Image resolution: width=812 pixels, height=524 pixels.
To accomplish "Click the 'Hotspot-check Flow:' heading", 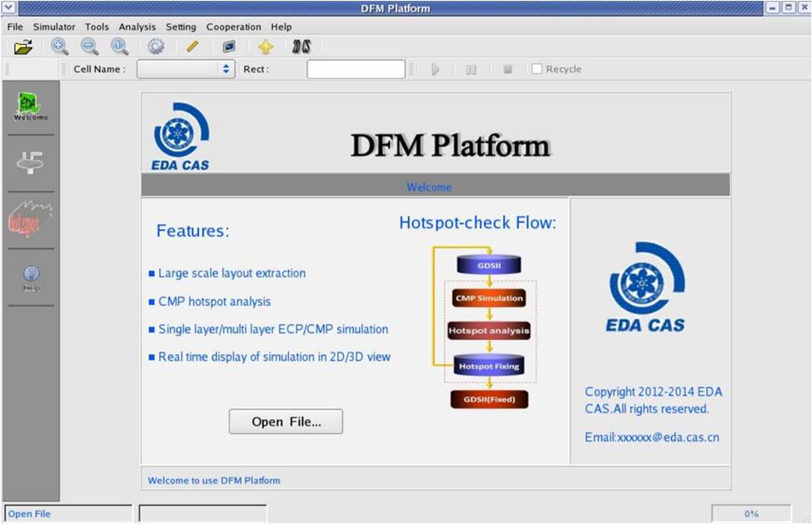I will coord(477,222).
